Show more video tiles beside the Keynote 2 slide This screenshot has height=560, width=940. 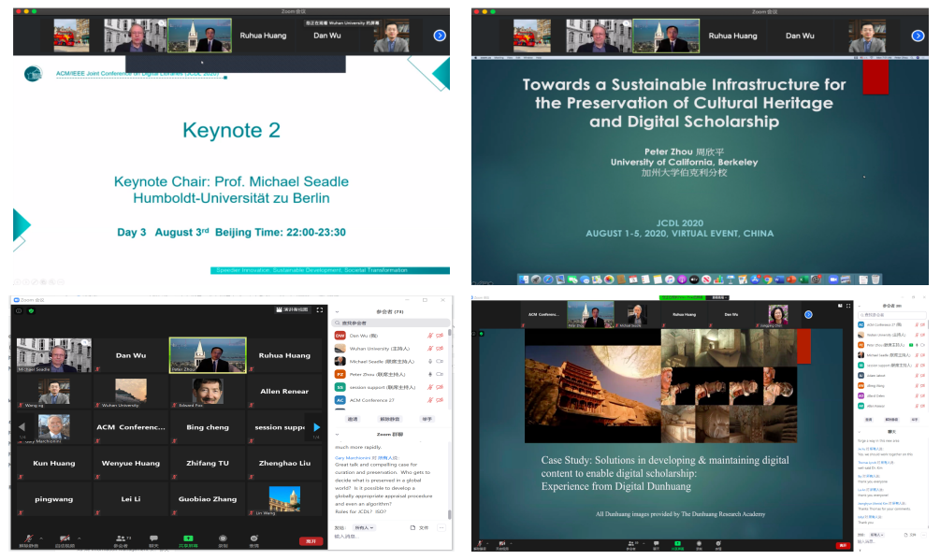click(x=440, y=36)
